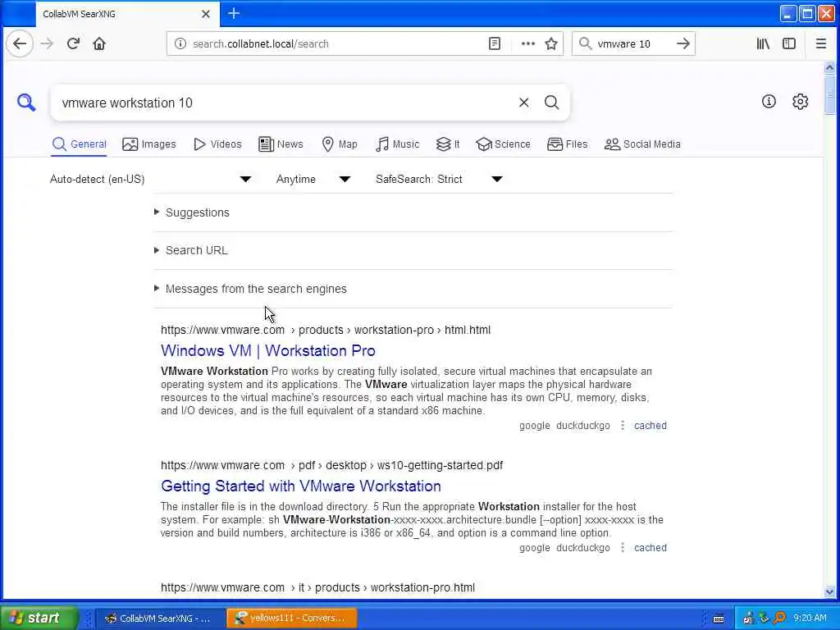This screenshot has height=630, width=840.
Task: Show site information icon in address bar
Action: tap(180, 44)
